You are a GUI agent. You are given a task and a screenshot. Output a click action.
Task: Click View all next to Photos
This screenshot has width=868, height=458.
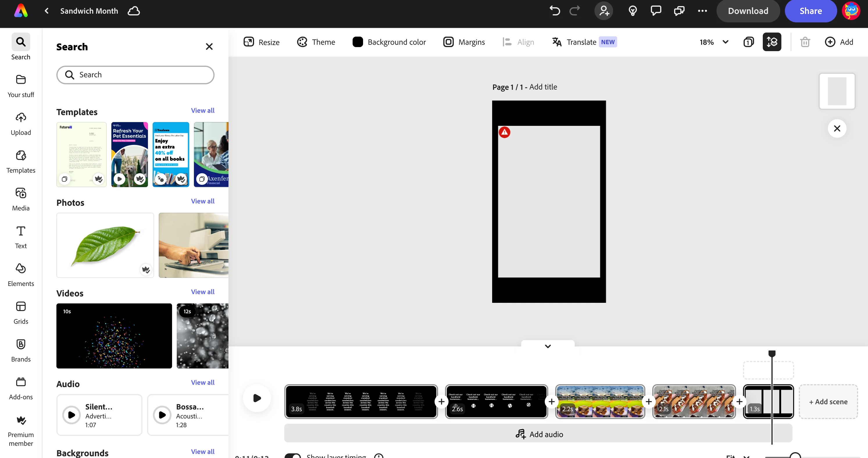coord(203,201)
